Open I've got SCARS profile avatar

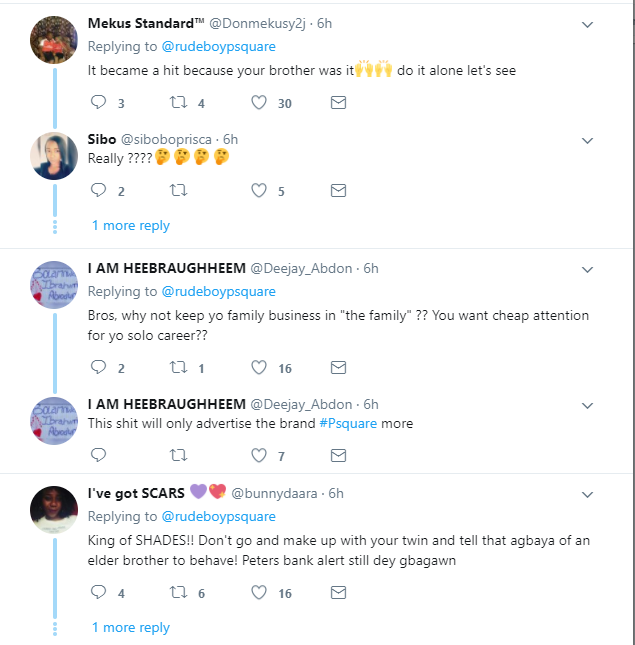click(54, 510)
